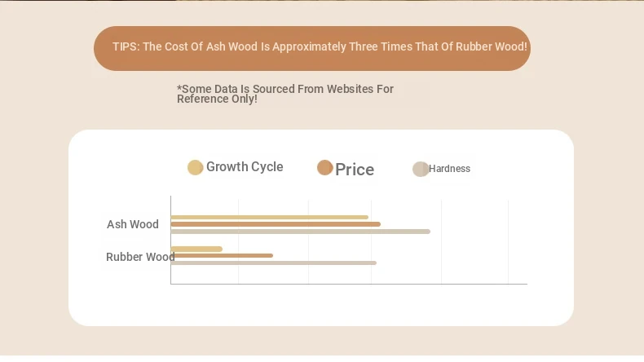
Task: Click the orange TIPS banner
Action: click(311, 48)
